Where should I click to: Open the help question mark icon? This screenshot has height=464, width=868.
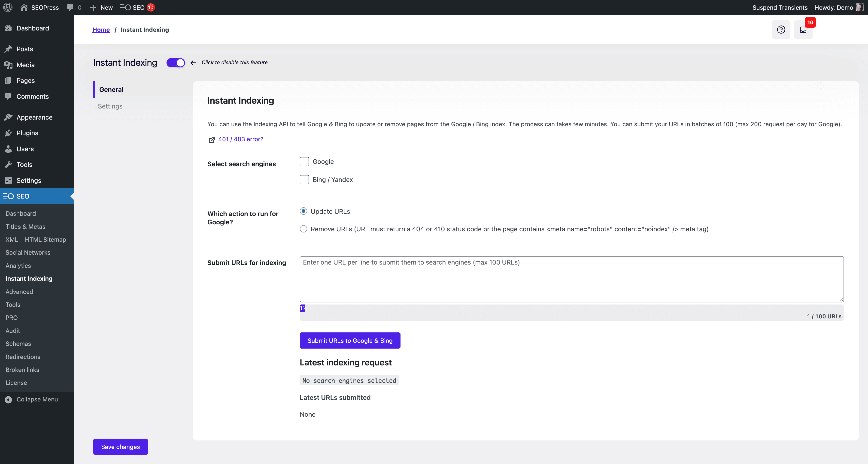click(781, 30)
